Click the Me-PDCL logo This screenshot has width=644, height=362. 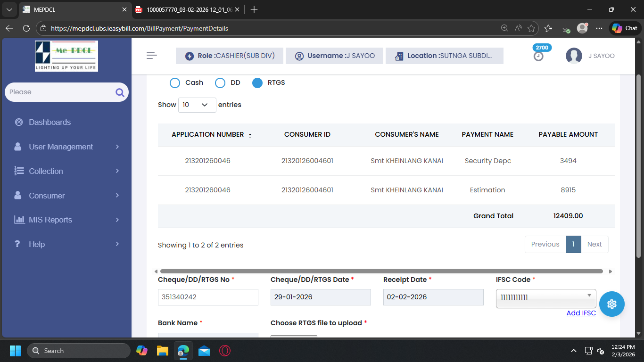66,56
